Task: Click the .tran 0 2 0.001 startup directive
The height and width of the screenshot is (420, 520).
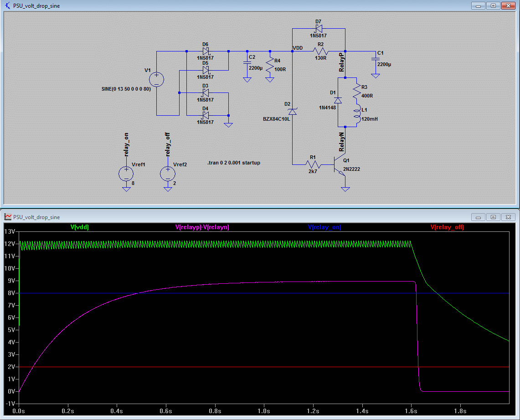Action: pyautogui.click(x=233, y=163)
